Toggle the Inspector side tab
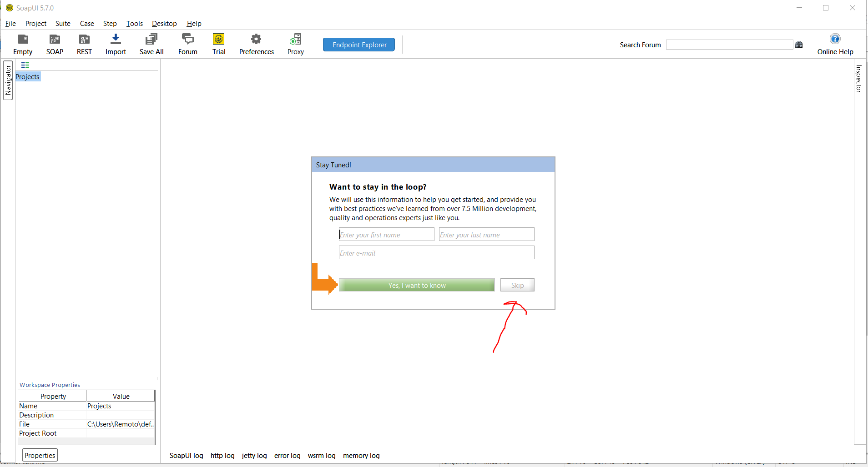The width and height of the screenshot is (868, 467). (859, 79)
